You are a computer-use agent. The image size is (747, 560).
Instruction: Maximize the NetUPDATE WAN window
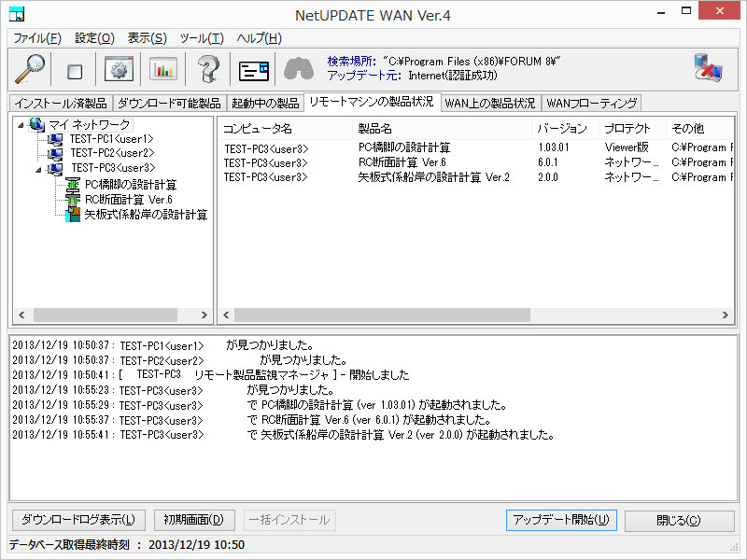coord(686,11)
